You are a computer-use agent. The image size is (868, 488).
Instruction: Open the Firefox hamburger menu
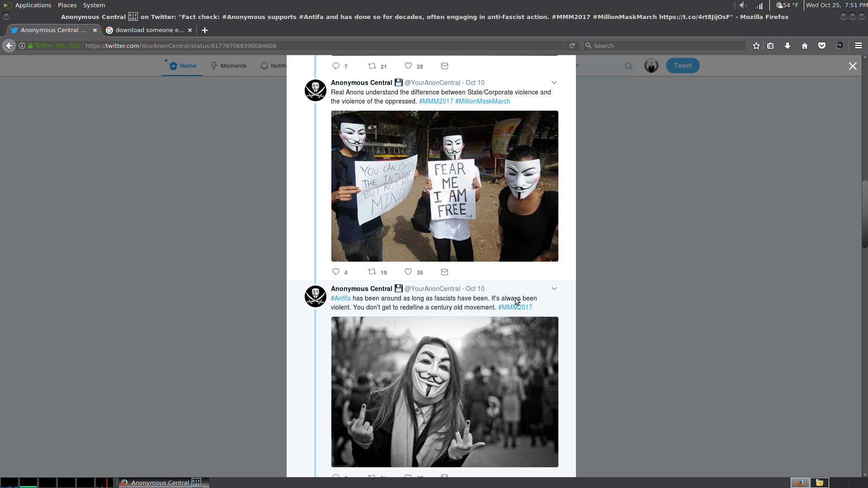[859, 46]
